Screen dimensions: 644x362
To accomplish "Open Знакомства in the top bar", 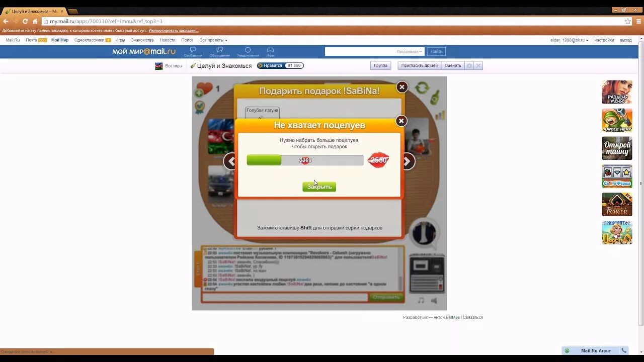I will (142, 40).
